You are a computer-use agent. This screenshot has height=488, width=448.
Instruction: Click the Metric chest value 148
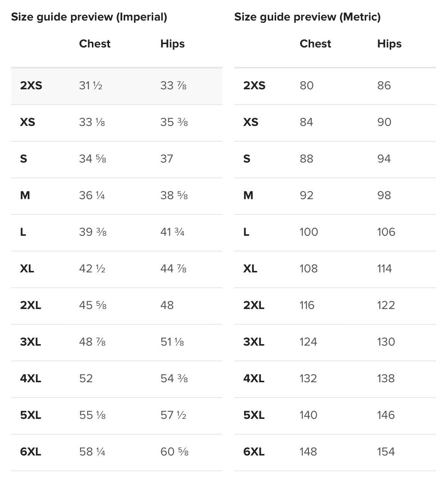308,452
